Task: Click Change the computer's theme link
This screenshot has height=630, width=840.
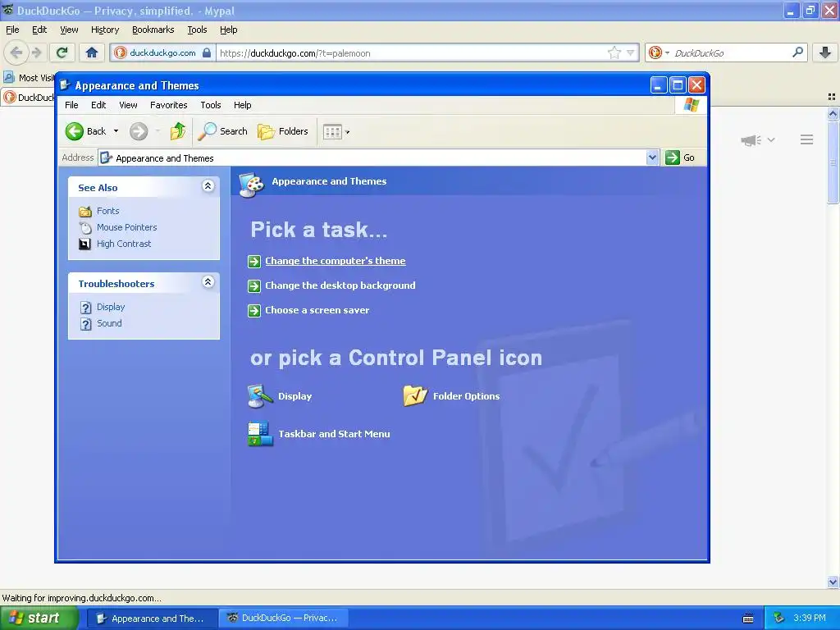Action: point(336,261)
